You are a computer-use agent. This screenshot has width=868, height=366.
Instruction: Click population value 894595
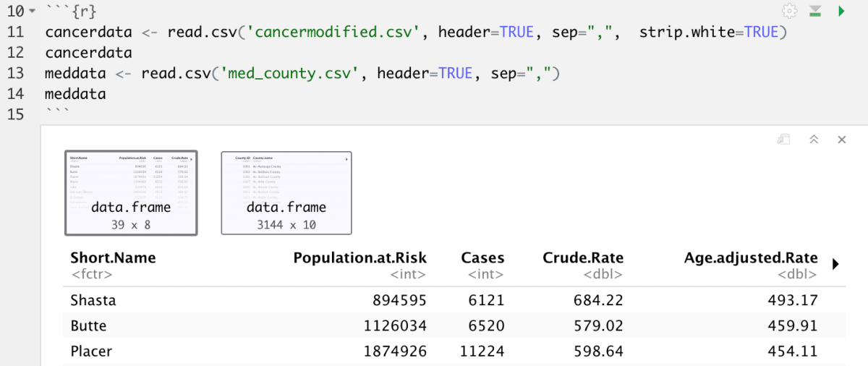pos(398,299)
